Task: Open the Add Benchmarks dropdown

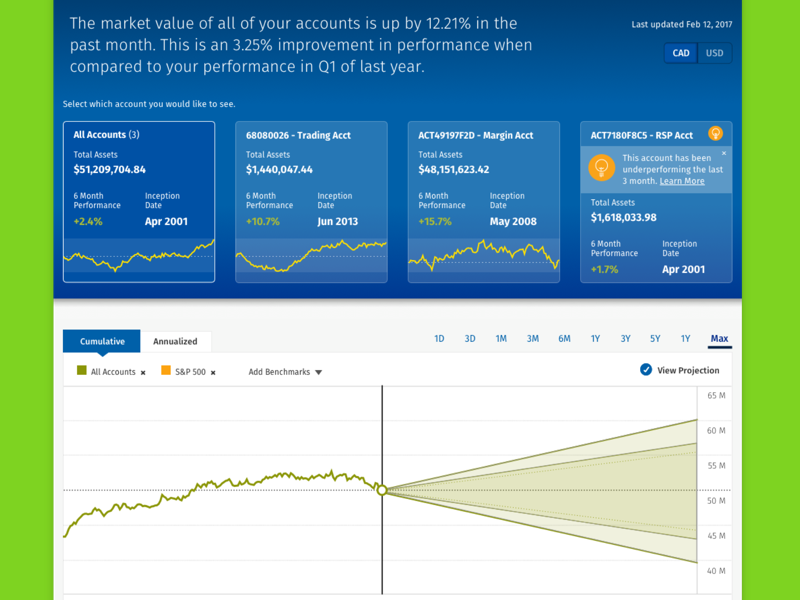Action: (285, 372)
